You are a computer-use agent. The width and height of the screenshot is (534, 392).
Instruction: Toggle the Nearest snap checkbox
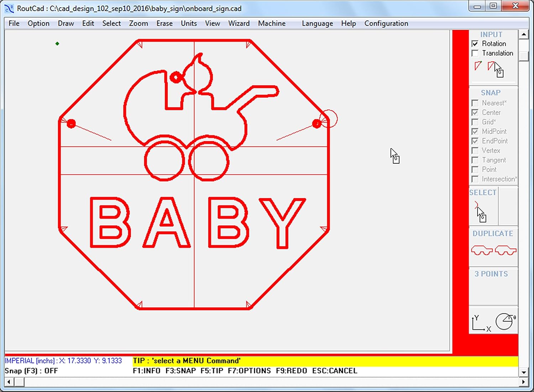(x=475, y=103)
